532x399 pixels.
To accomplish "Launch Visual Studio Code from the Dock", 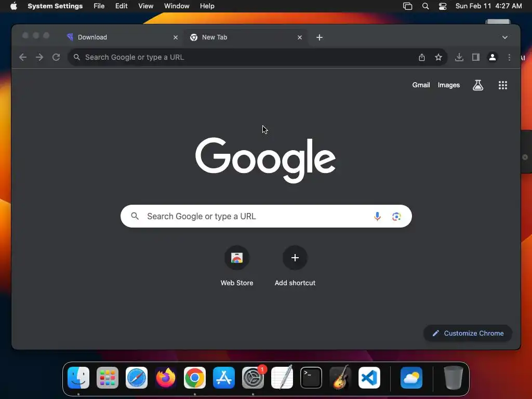I will [369, 378].
